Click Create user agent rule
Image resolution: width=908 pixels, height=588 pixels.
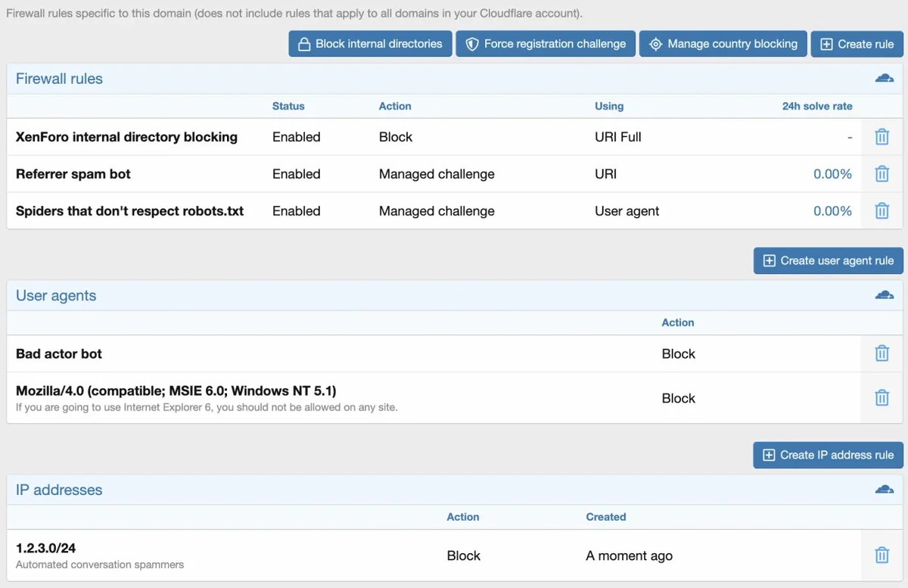click(828, 260)
